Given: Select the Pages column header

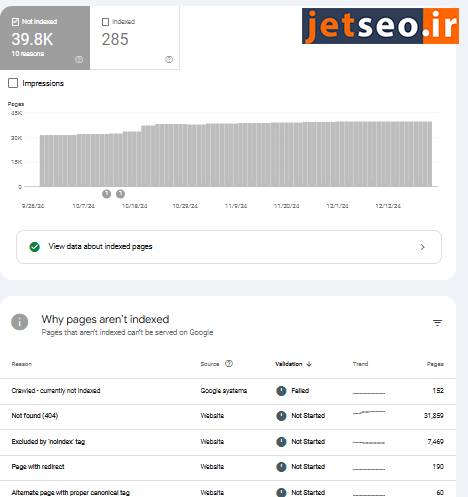Looking at the screenshot, I should coord(435,364).
